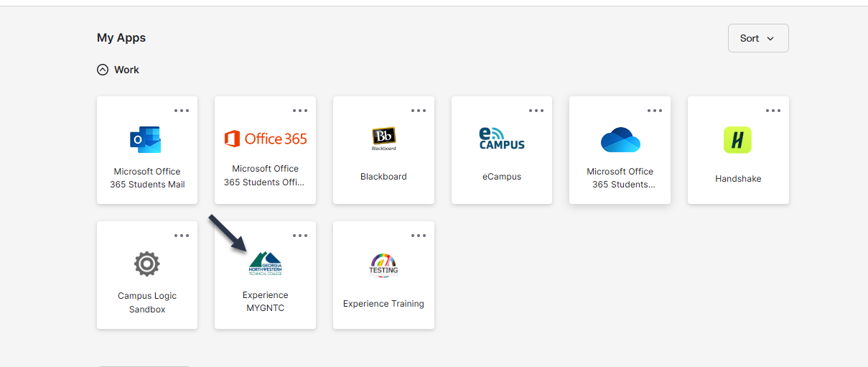Click the Handshake text label
This screenshot has height=367, width=868.
click(738, 178)
